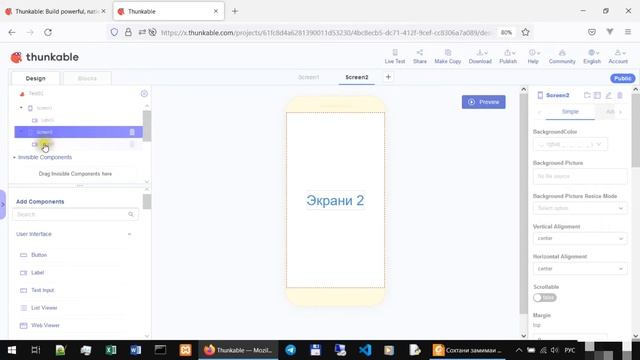This screenshot has width=640, height=360.
Task: Open Excel from the taskbar
Action: 111,350
